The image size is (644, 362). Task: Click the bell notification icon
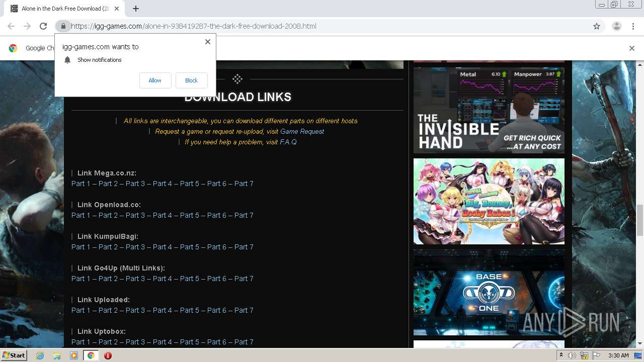pyautogui.click(x=67, y=60)
